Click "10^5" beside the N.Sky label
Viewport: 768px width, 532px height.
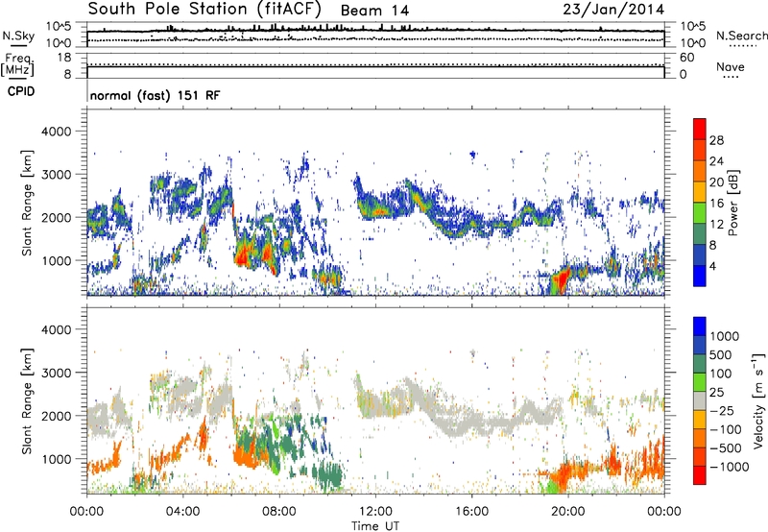(59, 27)
